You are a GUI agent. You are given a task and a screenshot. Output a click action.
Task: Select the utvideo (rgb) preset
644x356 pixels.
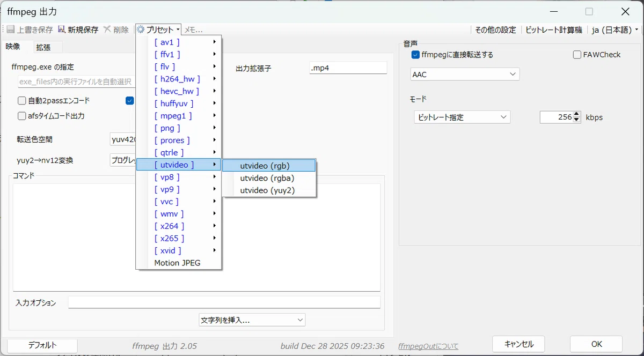[x=269, y=166]
